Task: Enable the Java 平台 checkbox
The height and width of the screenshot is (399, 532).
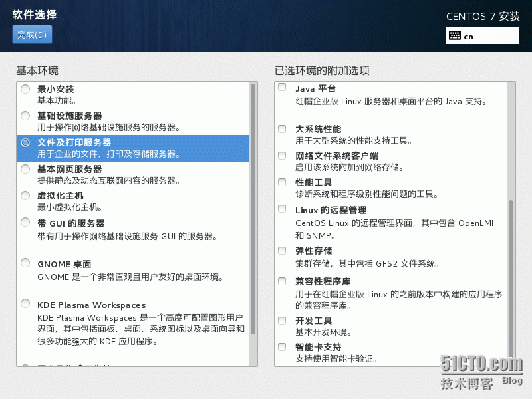Action: point(282,87)
